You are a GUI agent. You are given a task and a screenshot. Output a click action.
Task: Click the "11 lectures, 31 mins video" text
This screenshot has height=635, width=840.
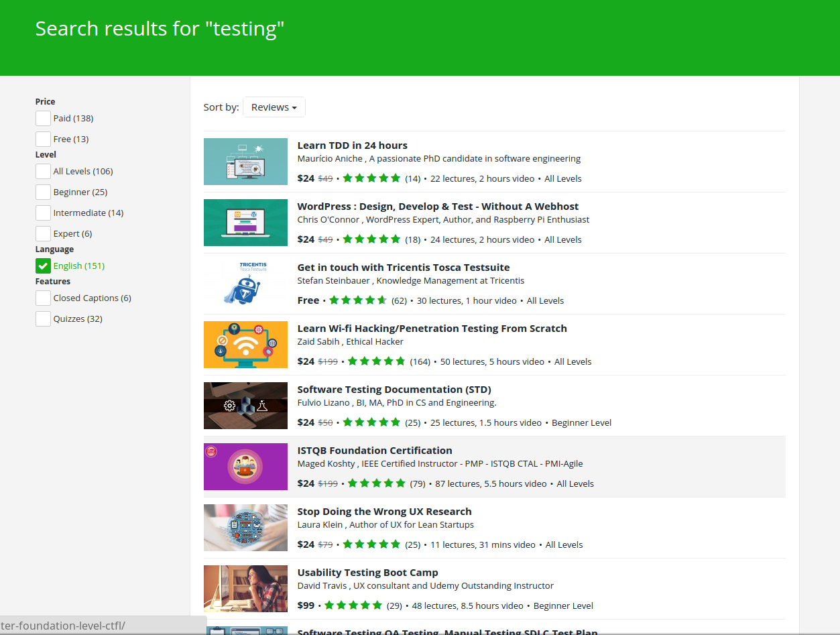tap(483, 544)
